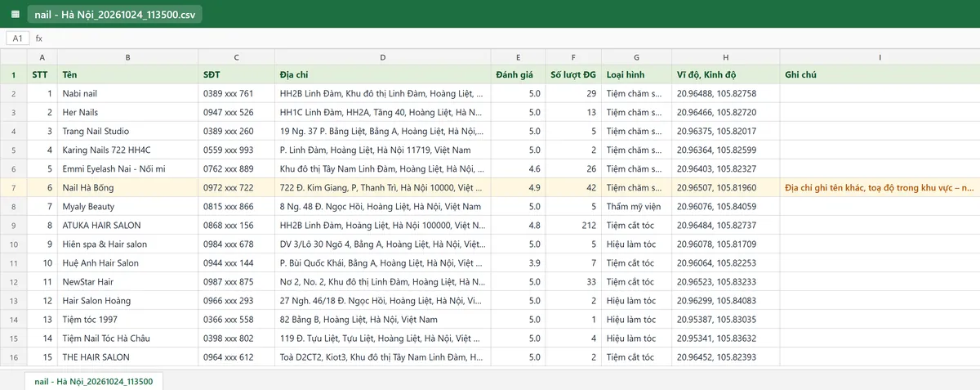This screenshot has width=980, height=390.
Task: Select column C header
Action: 236,57
